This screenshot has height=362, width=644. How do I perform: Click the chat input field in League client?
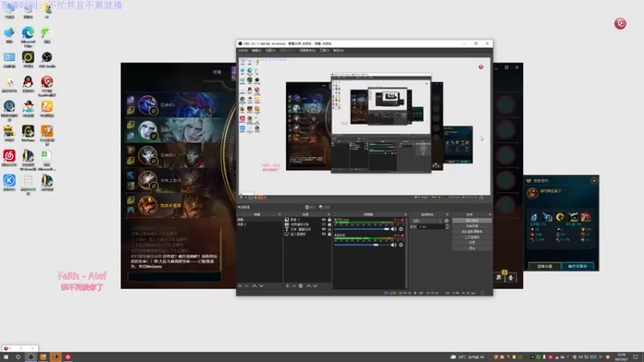pyautogui.click(x=175, y=277)
